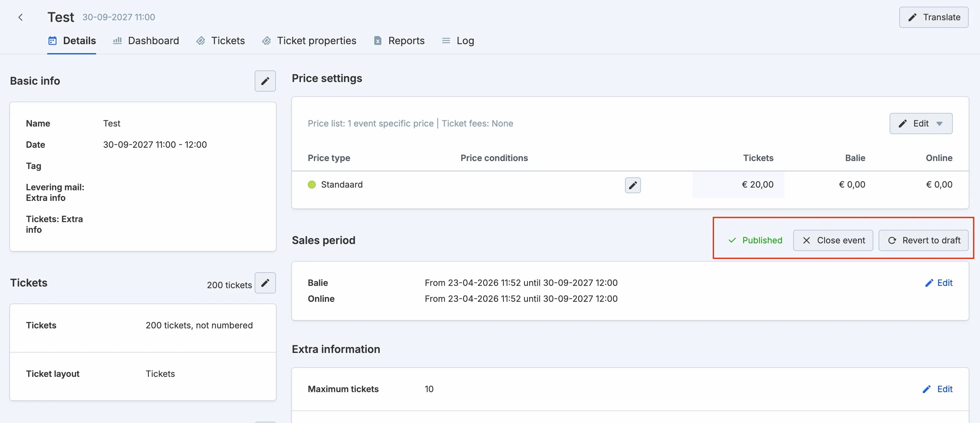Image resolution: width=980 pixels, height=423 pixels.
Task: Go back using the left arrow icon
Action: click(21, 17)
